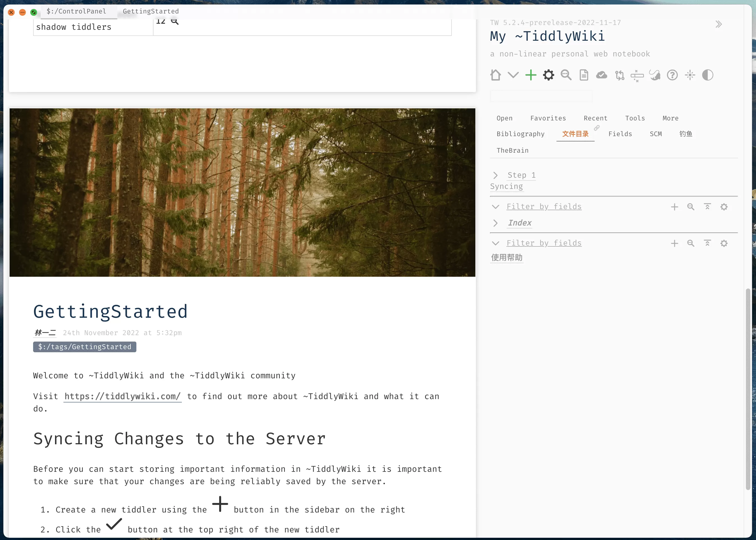The height and width of the screenshot is (540, 756).
Task: Click the manta ray saver icon
Action: pyautogui.click(x=655, y=75)
